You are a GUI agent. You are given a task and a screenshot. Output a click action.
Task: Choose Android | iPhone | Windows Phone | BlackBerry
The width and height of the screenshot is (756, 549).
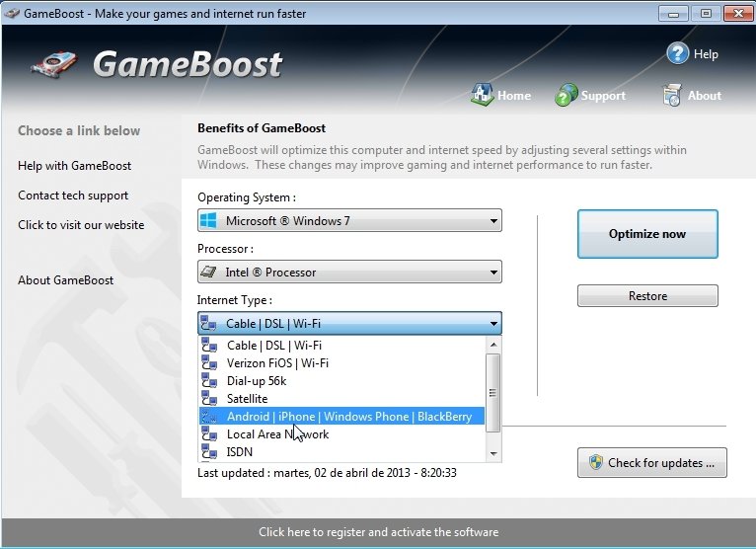[x=341, y=417]
